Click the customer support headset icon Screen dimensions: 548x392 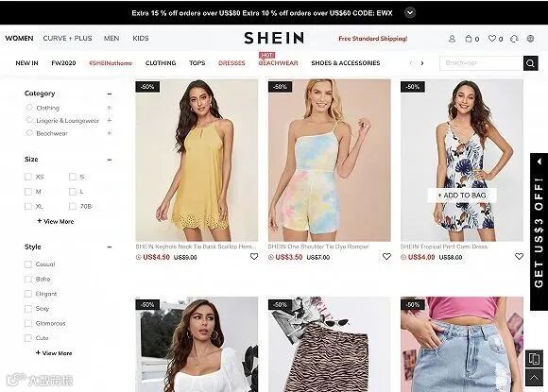(514, 39)
